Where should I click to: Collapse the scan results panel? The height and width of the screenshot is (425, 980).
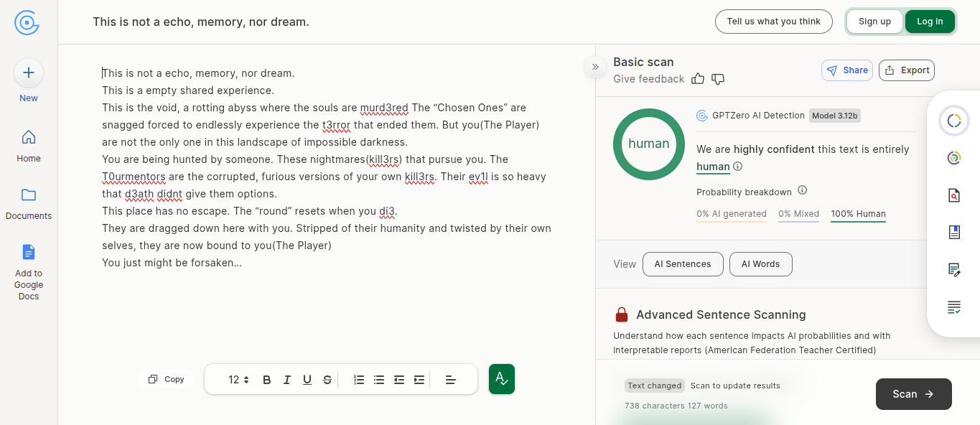coord(595,67)
